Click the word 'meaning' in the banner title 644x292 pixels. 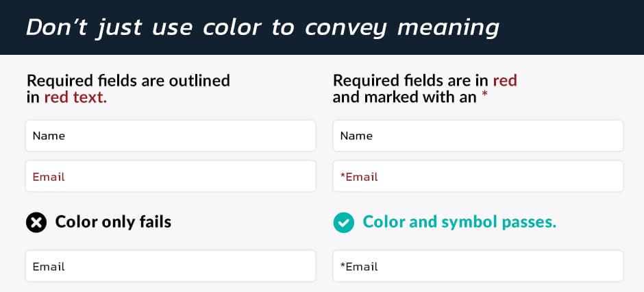click(449, 28)
